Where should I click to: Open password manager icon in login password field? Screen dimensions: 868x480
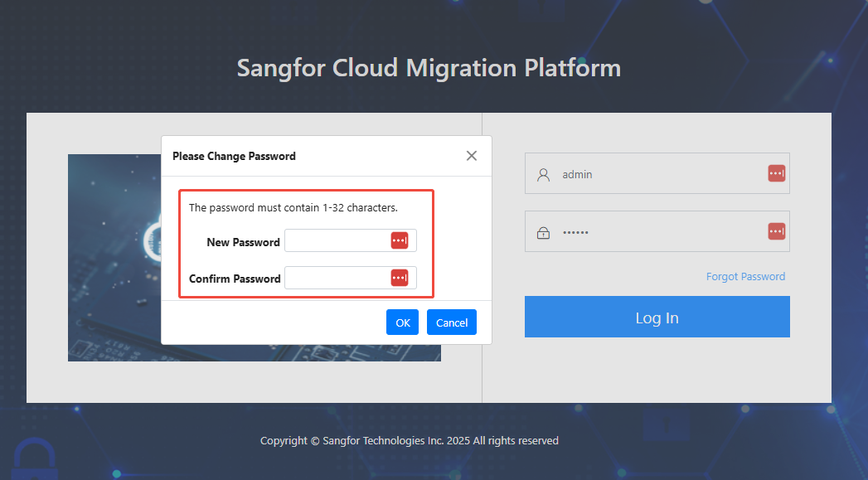(x=777, y=231)
